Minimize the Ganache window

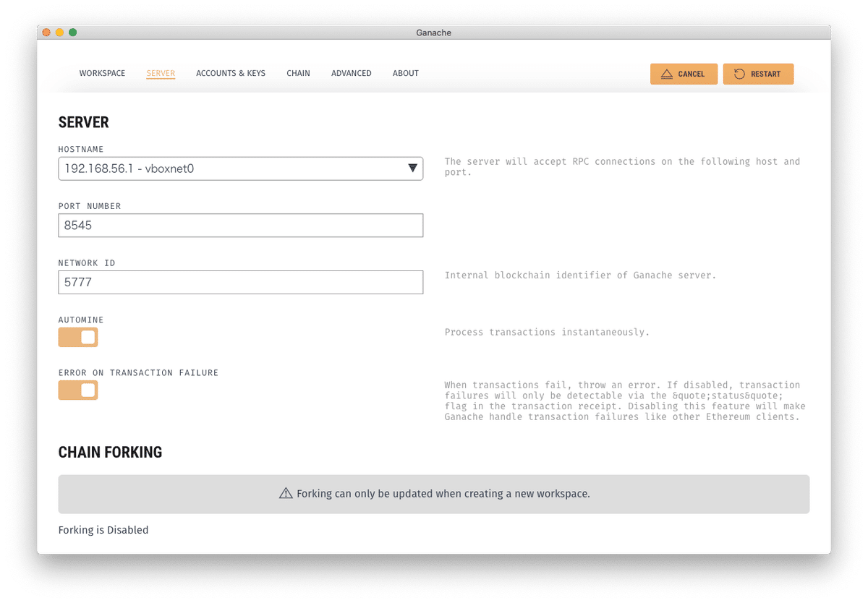point(59,33)
